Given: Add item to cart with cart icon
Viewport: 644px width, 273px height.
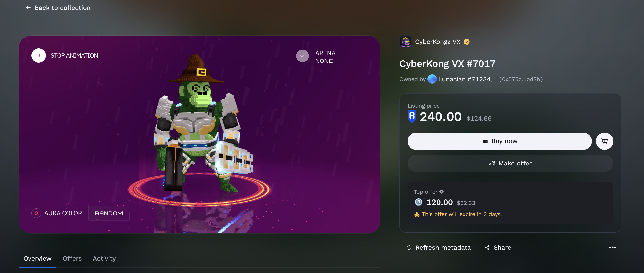Looking at the screenshot, I should pyautogui.click(x=604, y=141).
